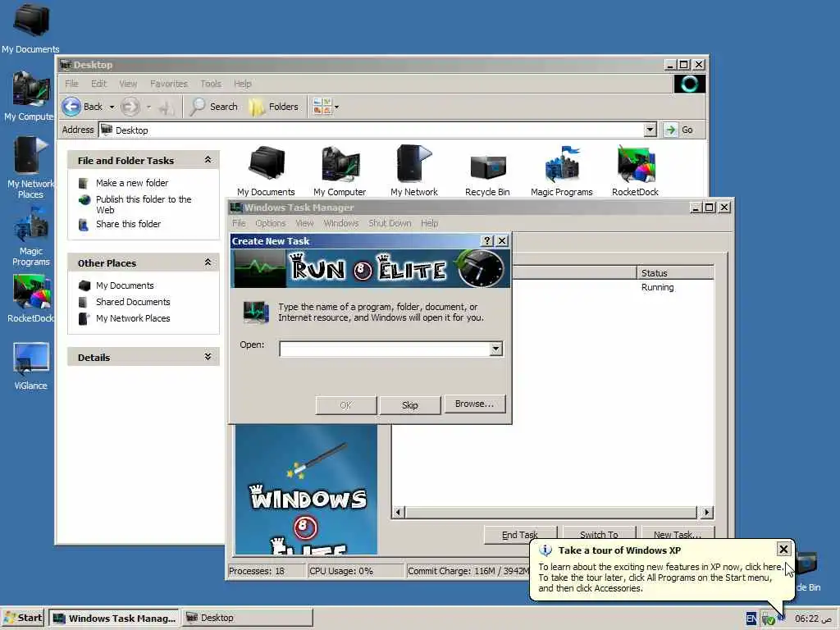Image resolution: width=840 pixels, height=630 pixels.
Task: Close the Create New Task dialog
Action: 502,241
